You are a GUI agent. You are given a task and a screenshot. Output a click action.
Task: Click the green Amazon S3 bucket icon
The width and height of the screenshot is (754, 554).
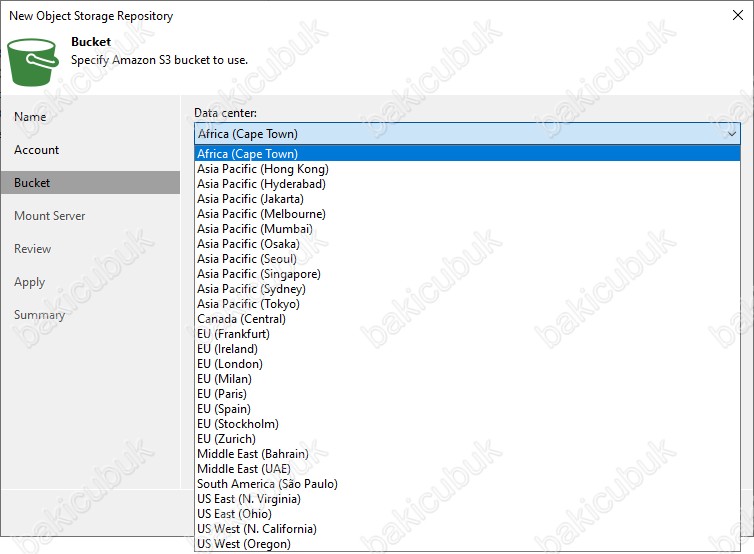(x=33, y=63)
